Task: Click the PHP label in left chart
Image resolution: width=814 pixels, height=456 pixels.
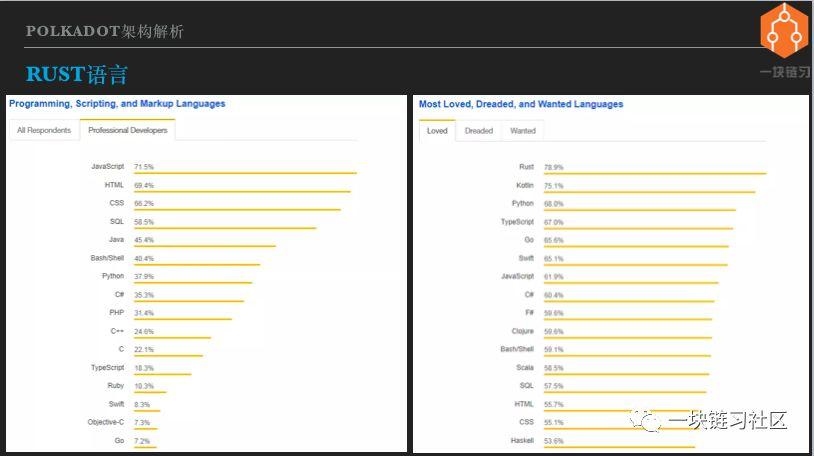Action: pos(116,313)
